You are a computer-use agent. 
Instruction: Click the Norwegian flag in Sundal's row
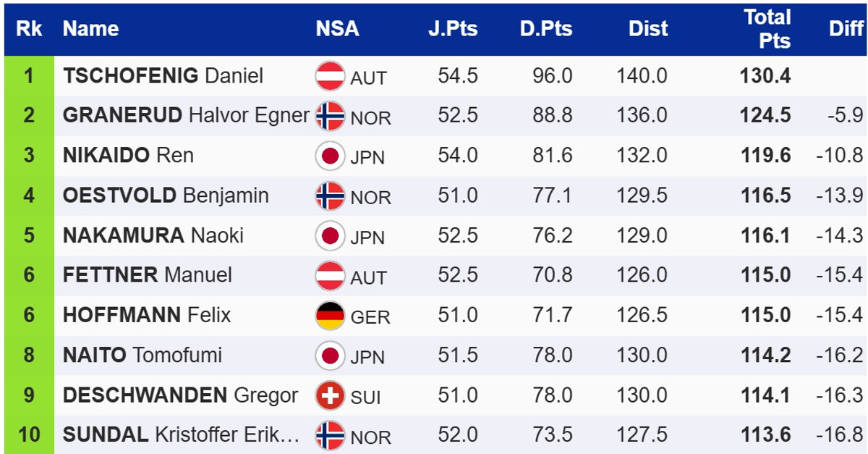330,436
